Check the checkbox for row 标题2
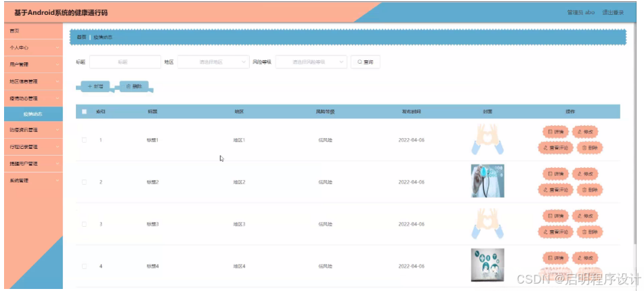 84,182
